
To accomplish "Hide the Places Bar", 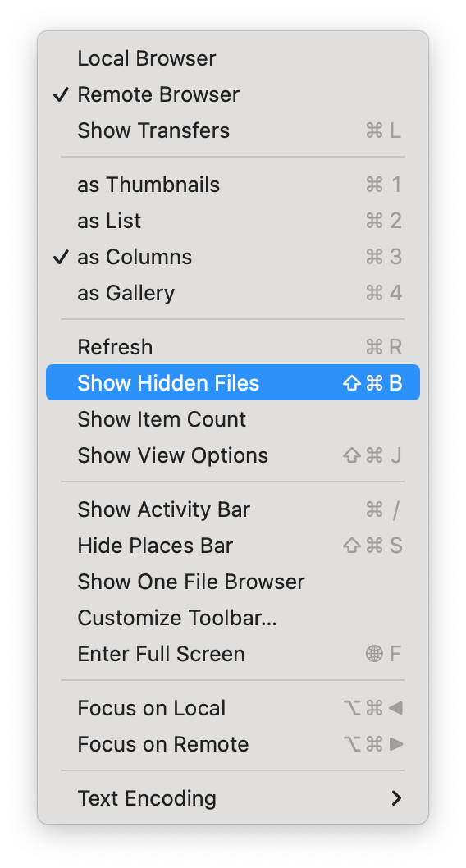I will pyautogui.click(x=232, y=546).
